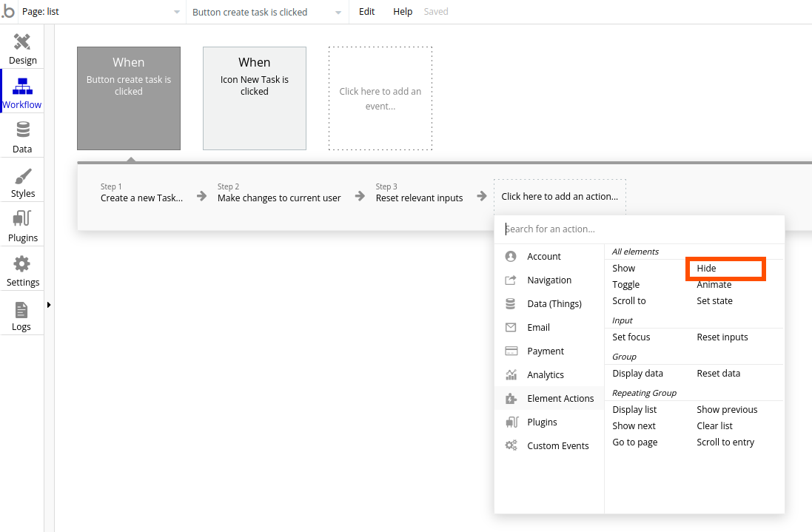Viewport: 812px width, 532px height.
Task: Select the Workflow tab icon
Action: [x=22, y=87]
